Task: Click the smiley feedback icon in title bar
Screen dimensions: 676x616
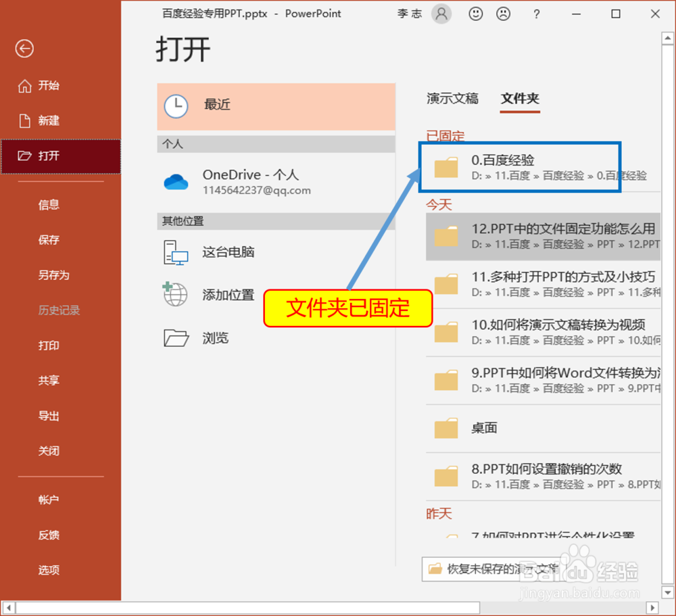Action: point(475,14)
